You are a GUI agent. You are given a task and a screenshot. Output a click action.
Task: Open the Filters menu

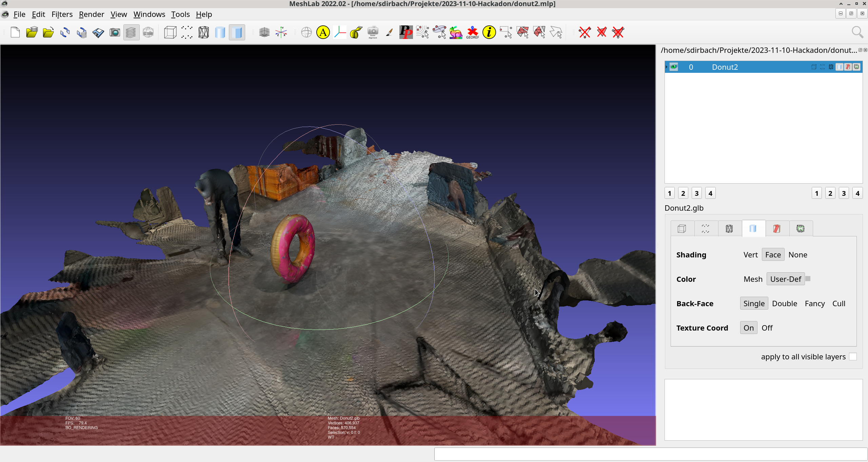(x=62, y=14)
